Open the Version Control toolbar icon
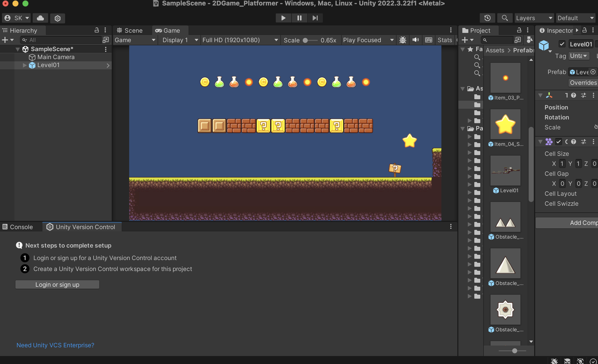Image resolution: width=598 pixels, height=364 pixels. click(58, 18)
